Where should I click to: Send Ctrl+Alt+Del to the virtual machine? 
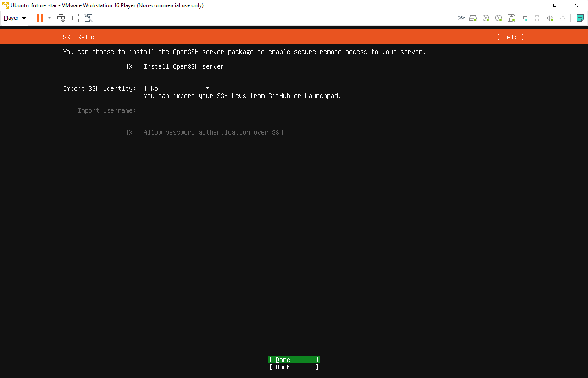pos(61,18)
